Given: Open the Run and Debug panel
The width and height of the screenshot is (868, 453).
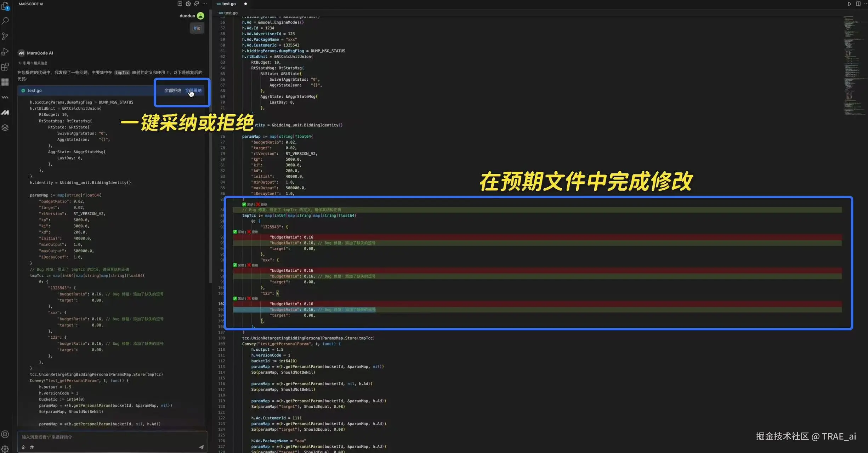Looking at the screenshot, I should [x=5, y=52].
